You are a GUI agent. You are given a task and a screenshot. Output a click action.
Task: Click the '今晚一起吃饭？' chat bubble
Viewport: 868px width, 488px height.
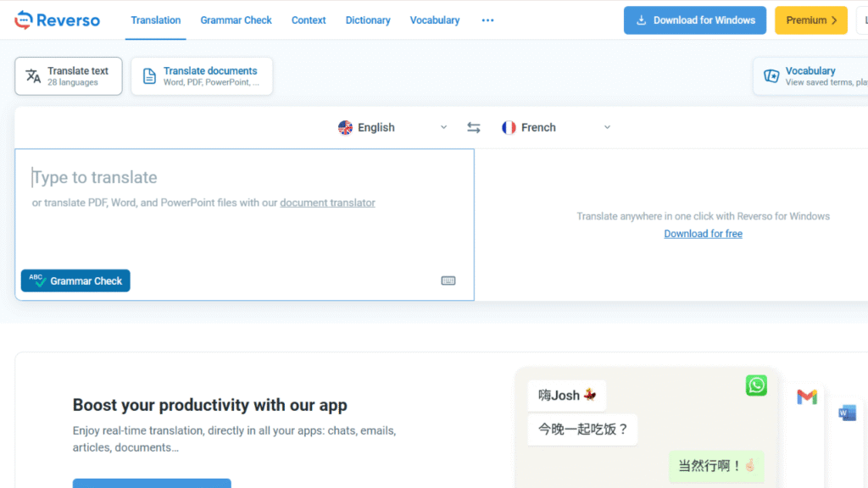point(582,430)
